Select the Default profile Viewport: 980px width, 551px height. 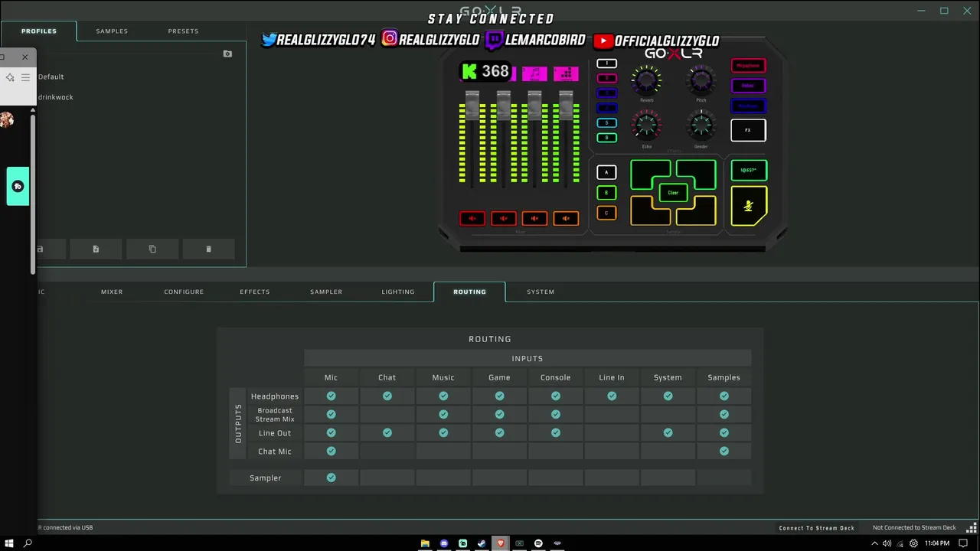51,77
